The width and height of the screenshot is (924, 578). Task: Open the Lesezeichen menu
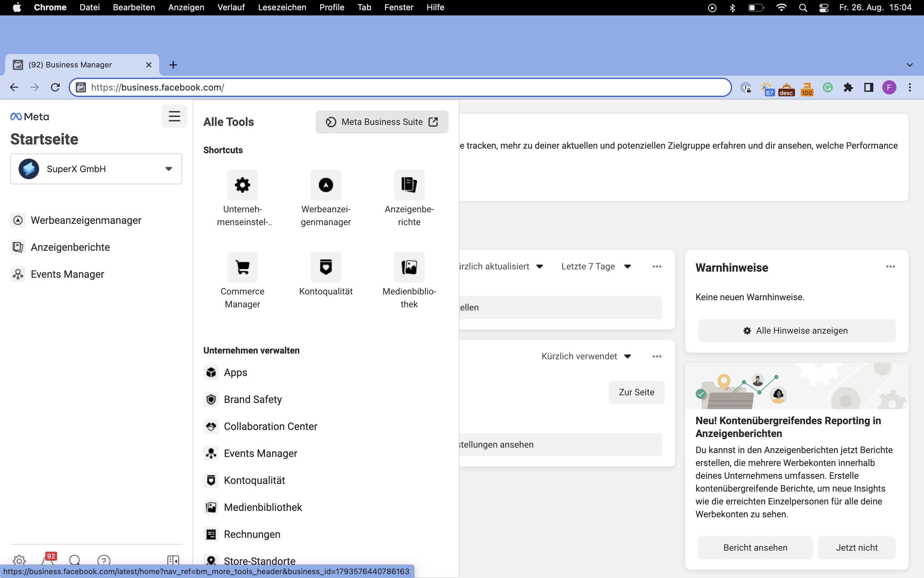pos(282,8)
